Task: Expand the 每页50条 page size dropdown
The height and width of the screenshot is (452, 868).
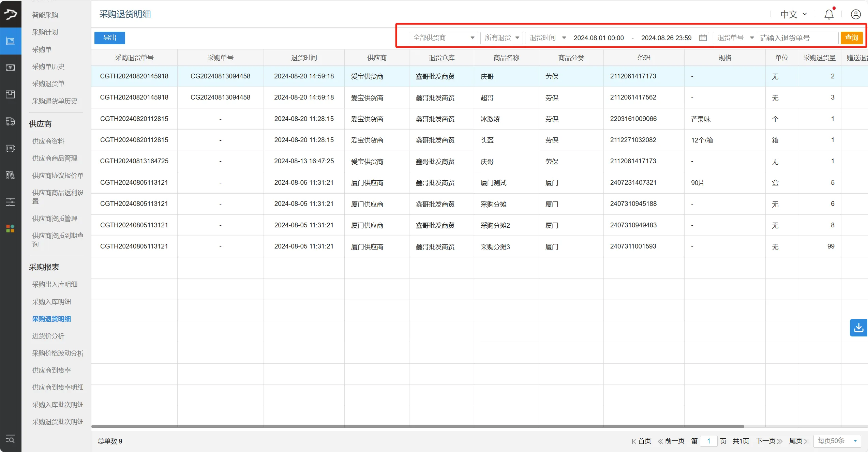Action: [x=837, y=441]
